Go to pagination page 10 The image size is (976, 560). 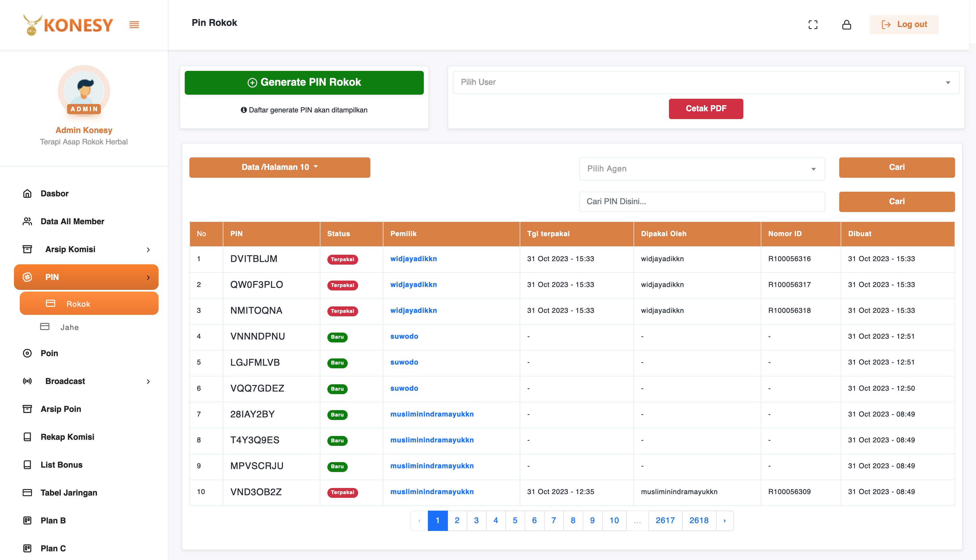click(x=614, y=520)
